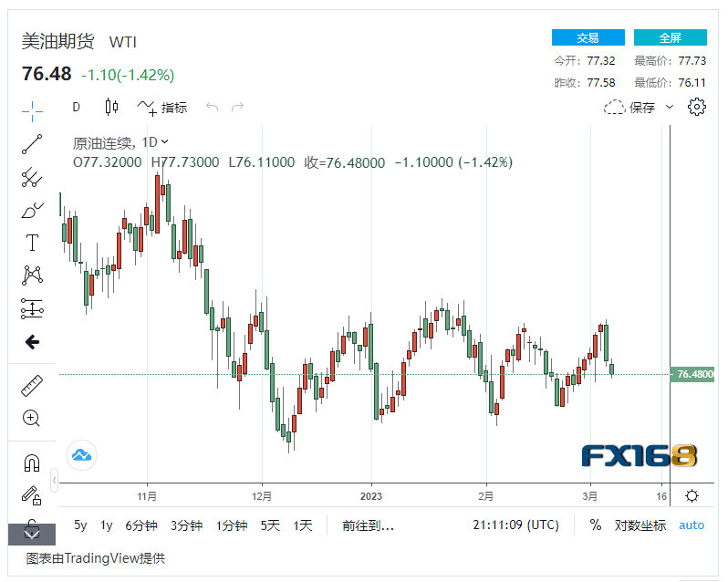Select the trend line drawing tool
The height and width of the screenshot is (582, 728).
coord(32,143)
